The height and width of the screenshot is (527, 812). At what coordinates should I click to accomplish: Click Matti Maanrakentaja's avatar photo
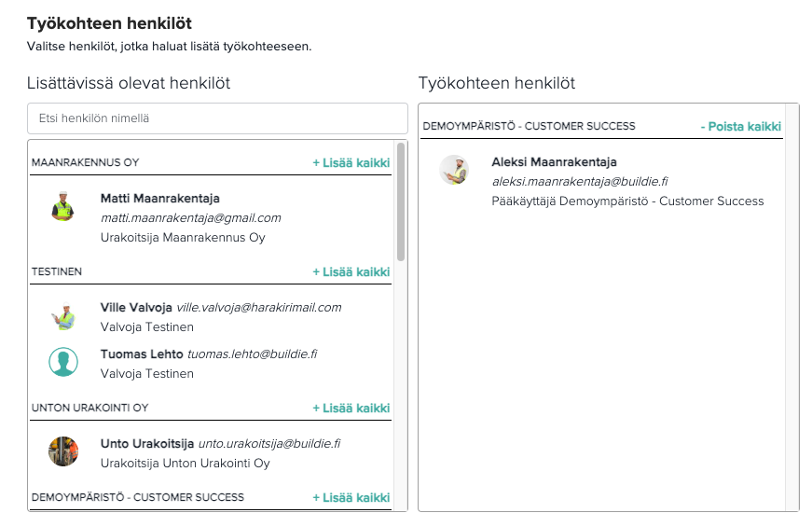coord(63,206)
